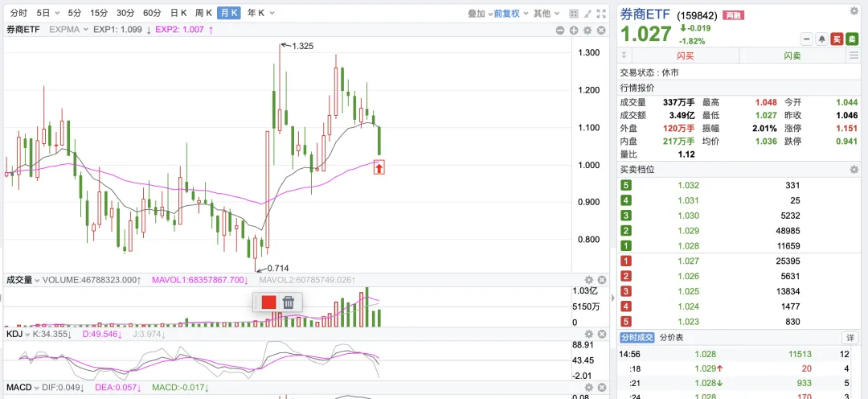The width and height of the screenshot is (868, 399).
Task: Click sell level 5 price 1.032
Action: 688,185
